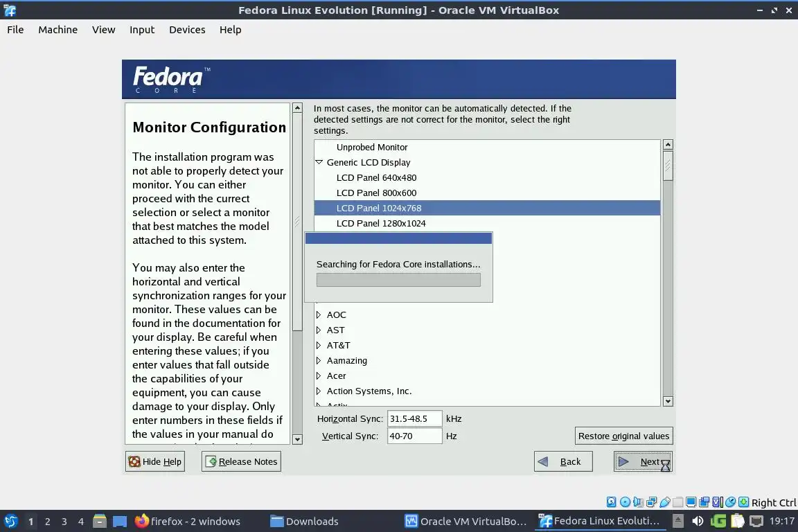Expand the Aamazing monitor group
This screenshot has width=798, height=532.
(x=319, y=360)
